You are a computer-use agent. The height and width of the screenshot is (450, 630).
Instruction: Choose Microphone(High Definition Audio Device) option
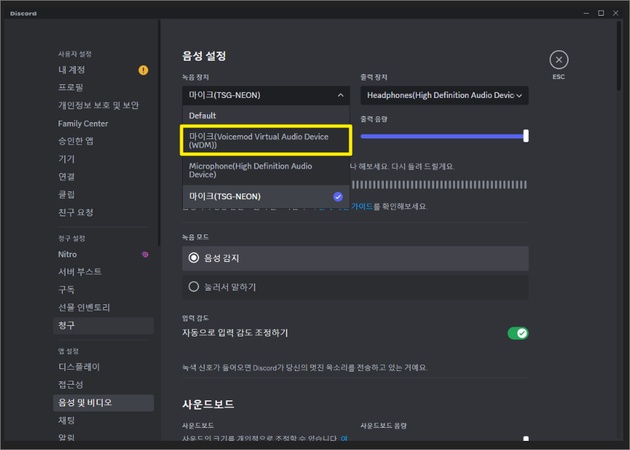[x=266, y=170]
